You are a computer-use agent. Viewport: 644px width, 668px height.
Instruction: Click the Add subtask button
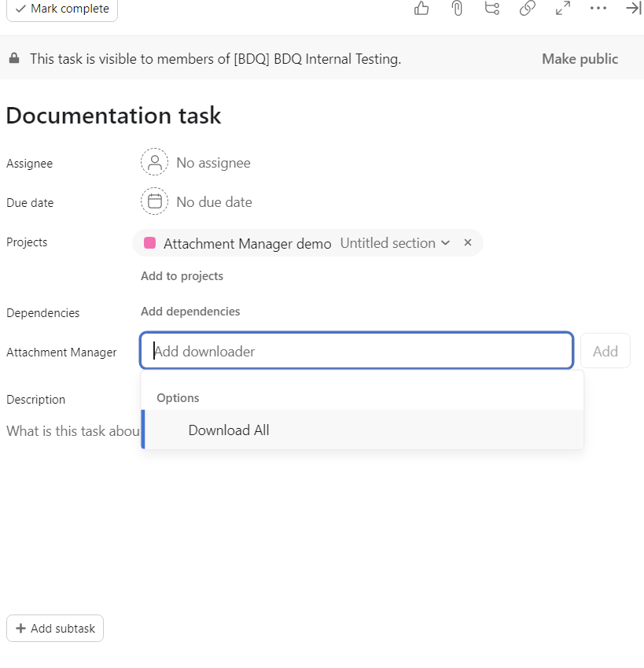pos(55,629)
